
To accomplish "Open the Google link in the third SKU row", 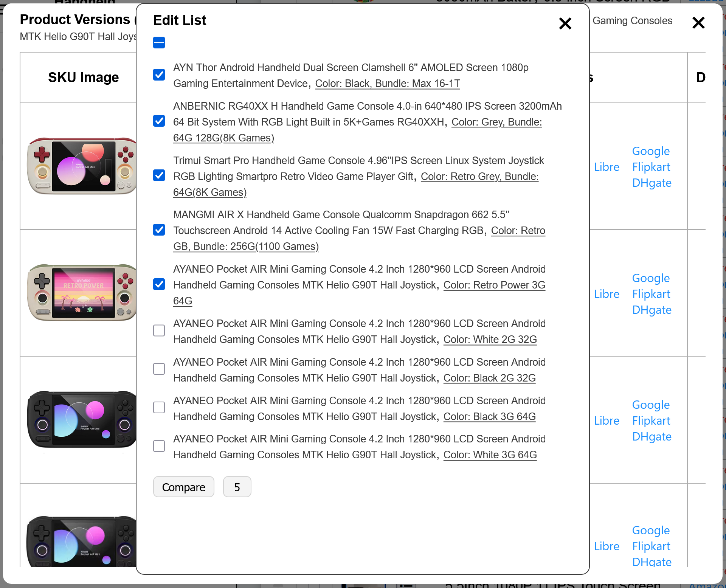I will click(651, 405).
